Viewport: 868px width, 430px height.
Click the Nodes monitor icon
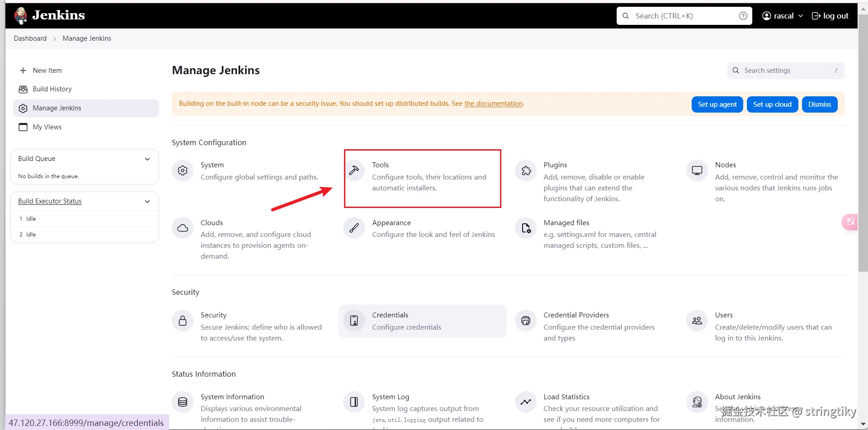pos(697,170)
